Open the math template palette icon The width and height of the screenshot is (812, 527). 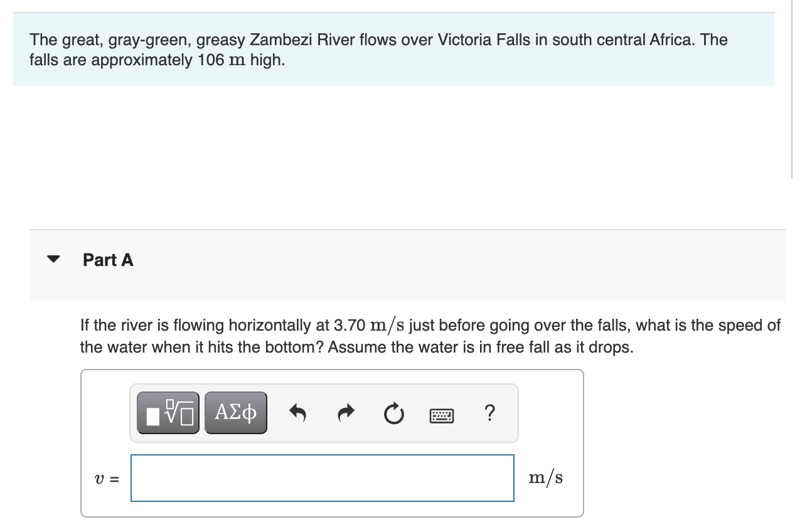coord(168,412)
